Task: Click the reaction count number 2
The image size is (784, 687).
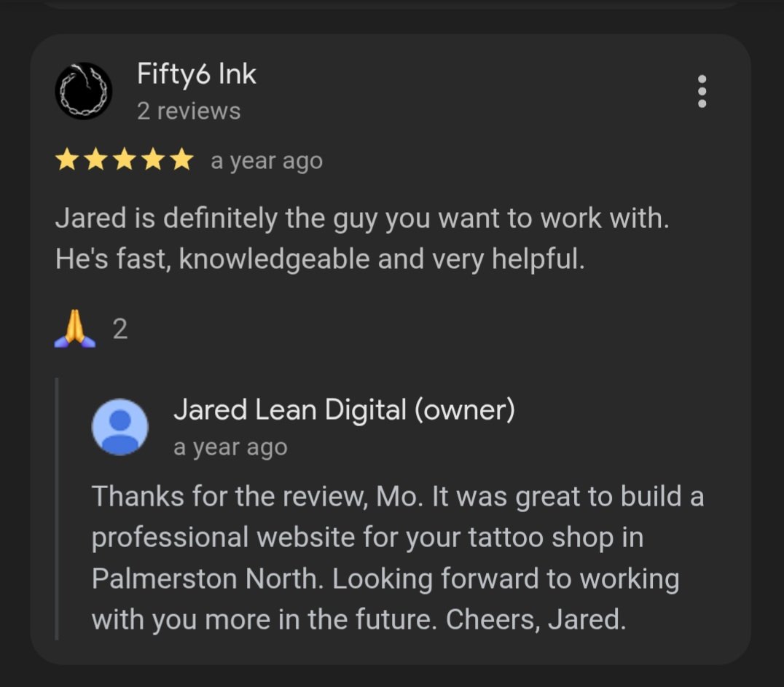Action: pos(120,329)
